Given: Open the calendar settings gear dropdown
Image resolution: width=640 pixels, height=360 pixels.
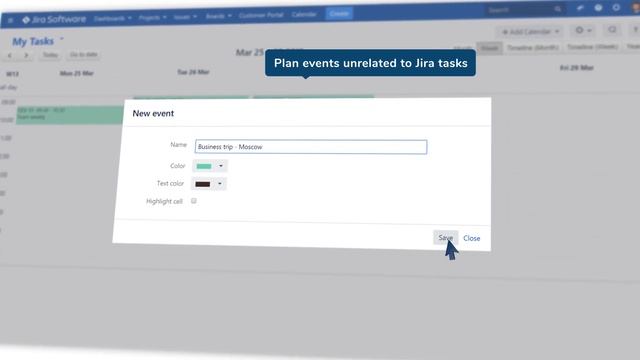Looking at the screenshot, I should coord(583,30).
